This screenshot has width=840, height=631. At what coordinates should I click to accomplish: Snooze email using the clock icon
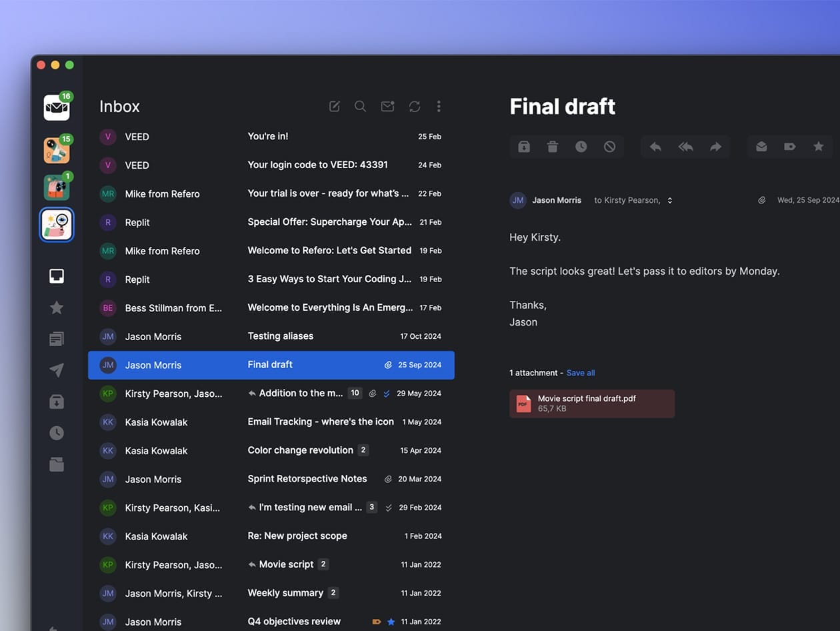tap(581, 147)
